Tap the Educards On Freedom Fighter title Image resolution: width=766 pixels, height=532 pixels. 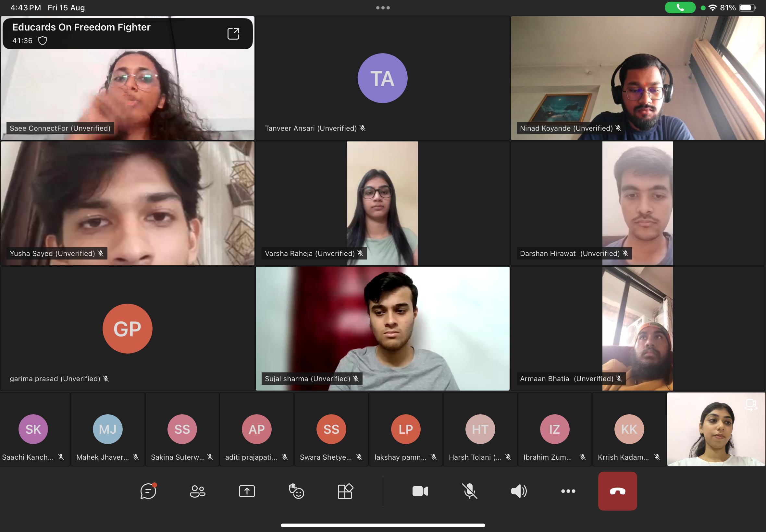(x=81, y=27)
